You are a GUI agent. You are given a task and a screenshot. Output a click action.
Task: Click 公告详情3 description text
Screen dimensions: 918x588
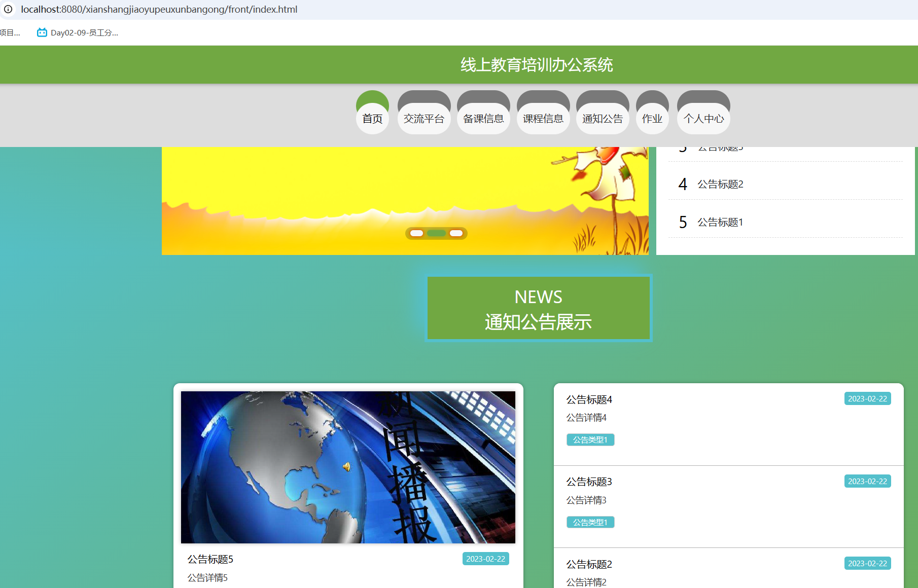586,500
